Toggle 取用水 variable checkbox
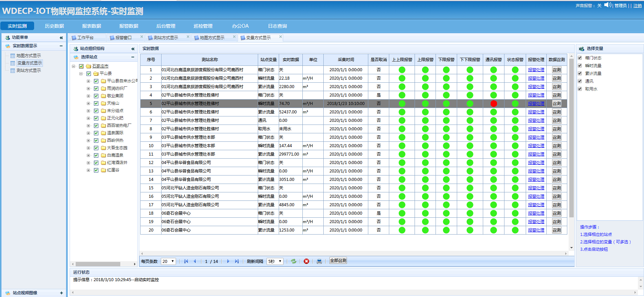The height and width of the screenshot is (297, 644). pyautogui.click(x=580, y=89)
